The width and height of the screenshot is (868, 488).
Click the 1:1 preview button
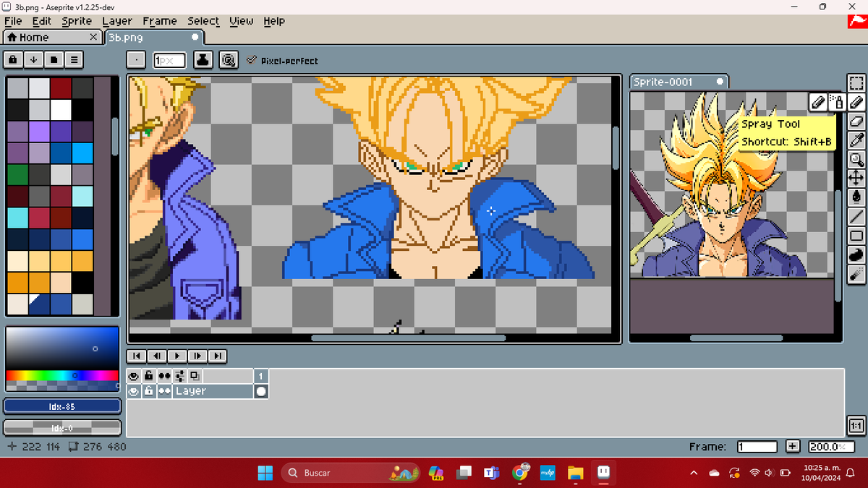point(856,425)
